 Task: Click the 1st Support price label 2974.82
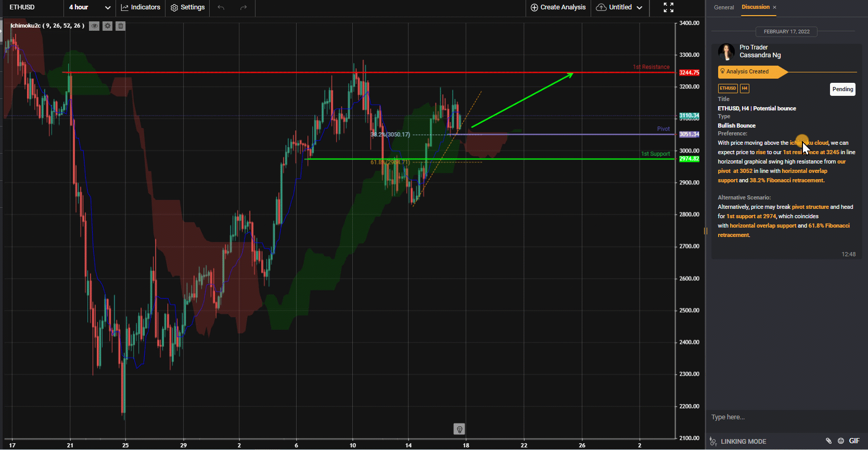point(689,159)
